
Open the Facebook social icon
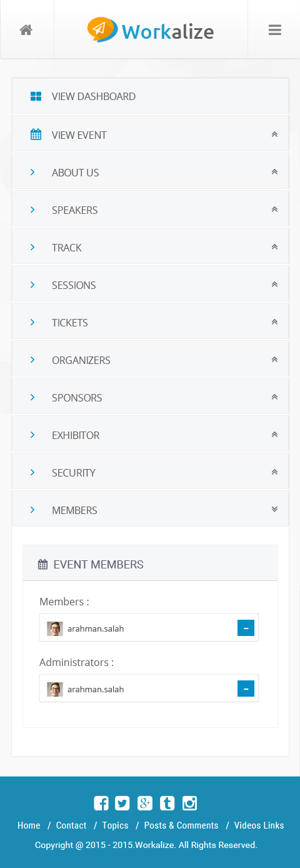[x=101, y=804]
